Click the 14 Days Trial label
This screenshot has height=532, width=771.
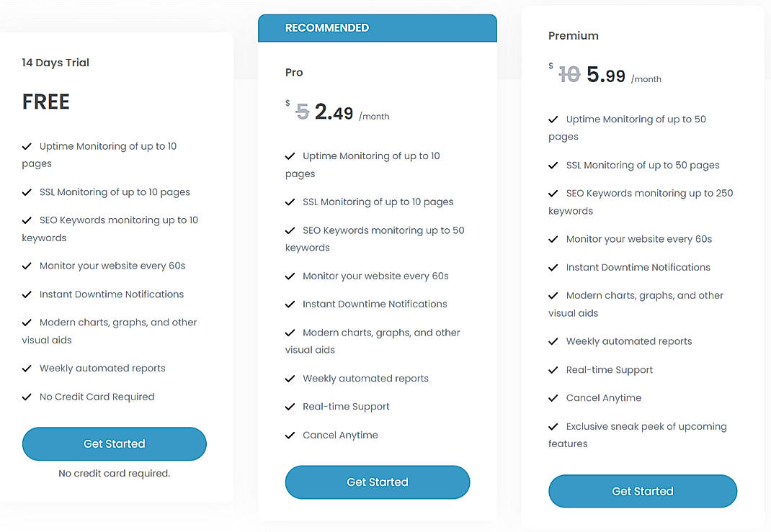coord(55,63)
